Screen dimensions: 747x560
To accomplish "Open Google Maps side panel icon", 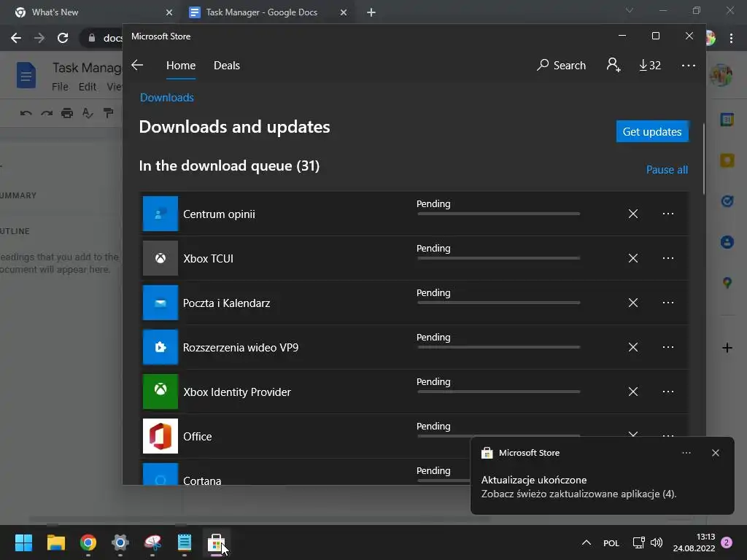I will click(727, 283).
